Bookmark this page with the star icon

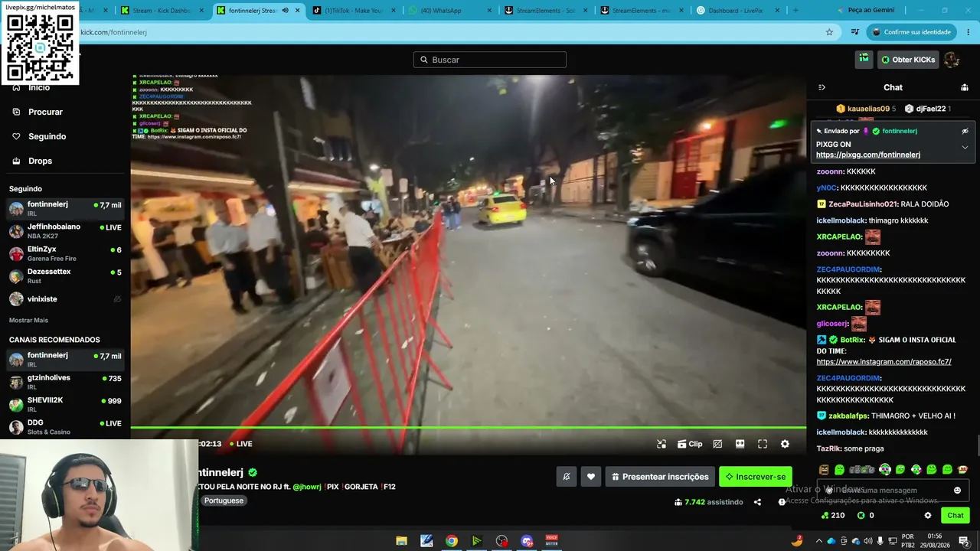coord(829,32)
